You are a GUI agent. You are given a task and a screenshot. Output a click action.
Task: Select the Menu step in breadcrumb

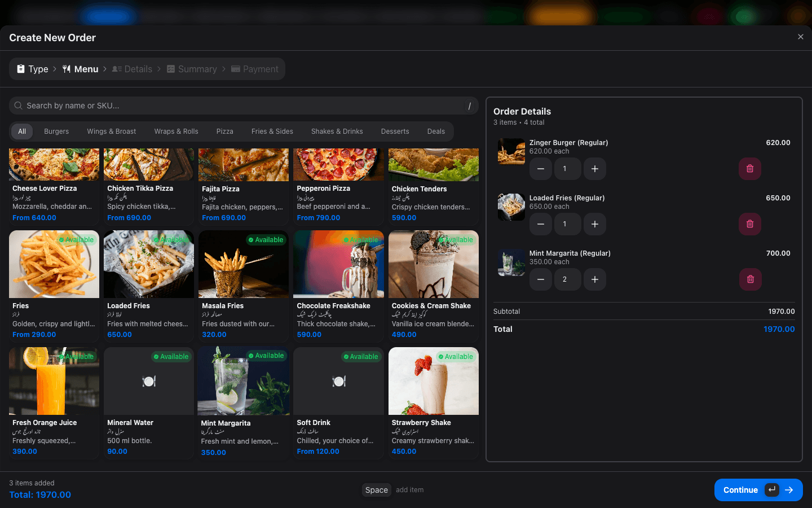coord(80,69)
